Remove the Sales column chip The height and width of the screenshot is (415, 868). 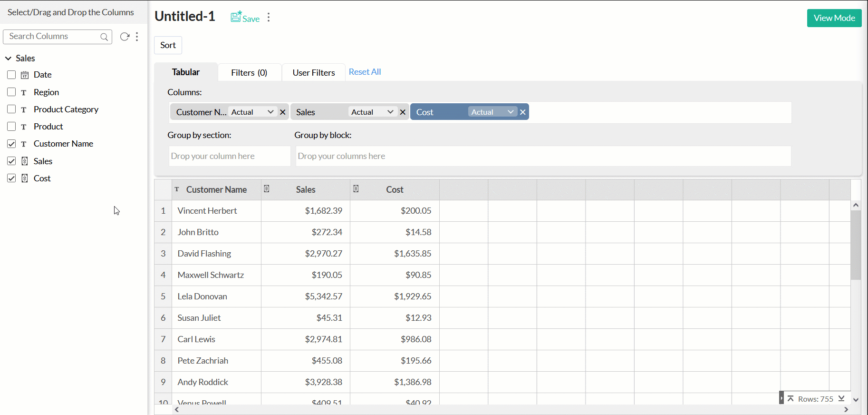403,112
